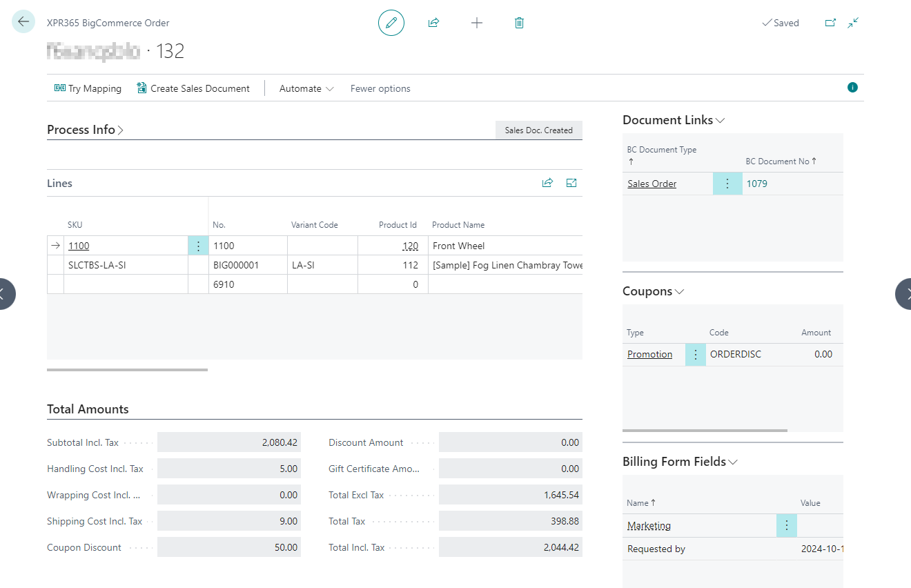Viewport: 911px width, 588px height.
Task: Expand the Lines section to full view
Action: (x=571, y=183)
